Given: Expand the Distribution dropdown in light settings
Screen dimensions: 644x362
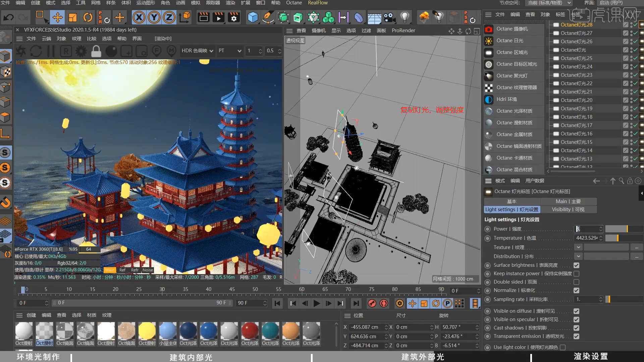Looking at the screenshot, I should [578, 256].
